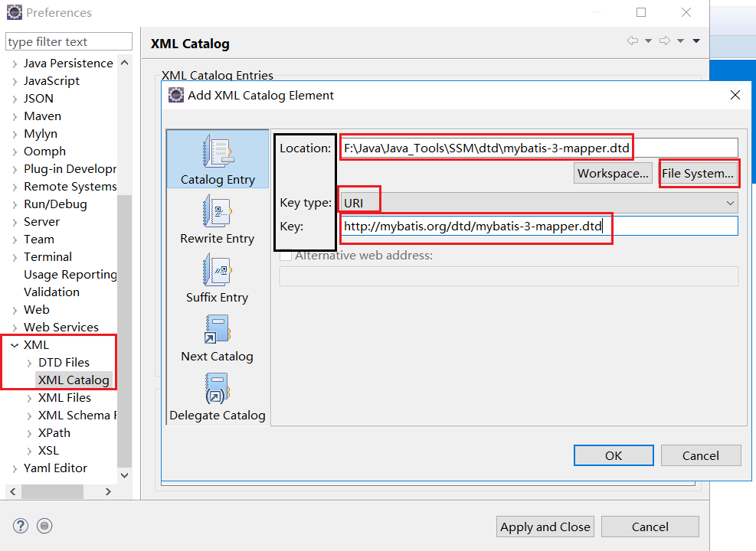Select Usage Reporting preference page

[70, 275]
